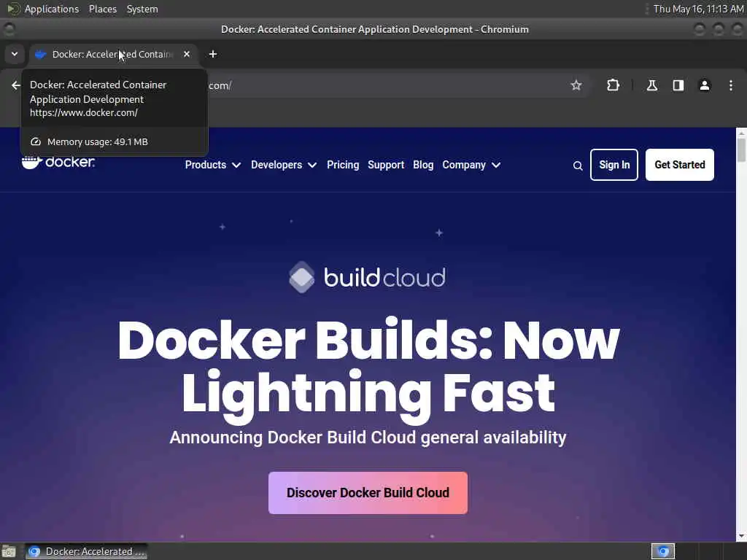Click the Sign In button
This screenshot has height=560, width=747.
(x=614, y=165)
